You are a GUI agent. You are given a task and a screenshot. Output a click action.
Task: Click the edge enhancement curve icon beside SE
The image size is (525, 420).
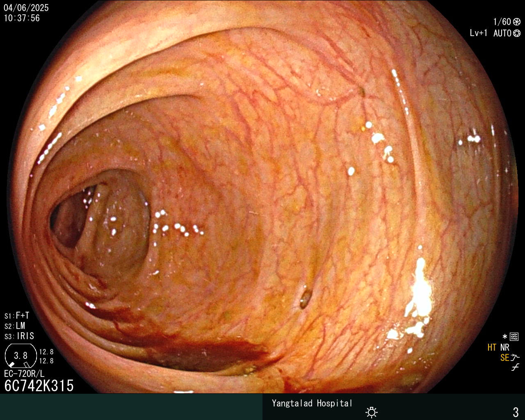pos(515,358)
